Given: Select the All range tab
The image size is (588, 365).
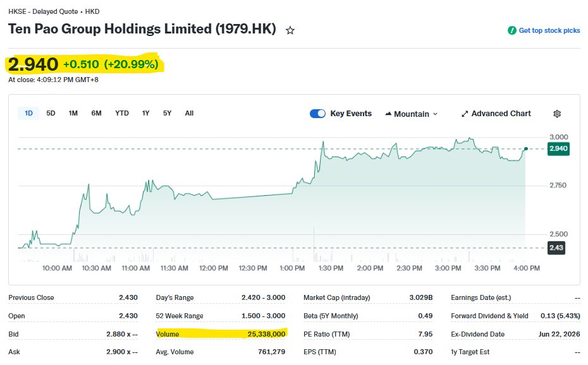Looking at the screenshot, I should (189, 113).
